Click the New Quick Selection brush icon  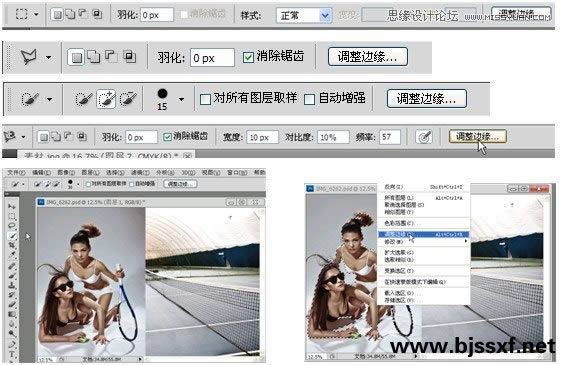(84, 99)
